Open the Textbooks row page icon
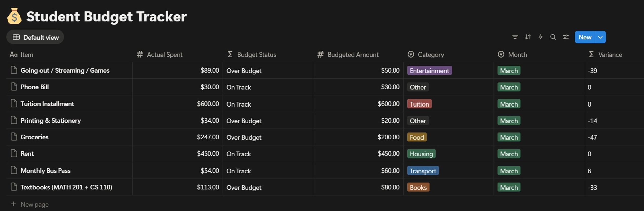 14,187
